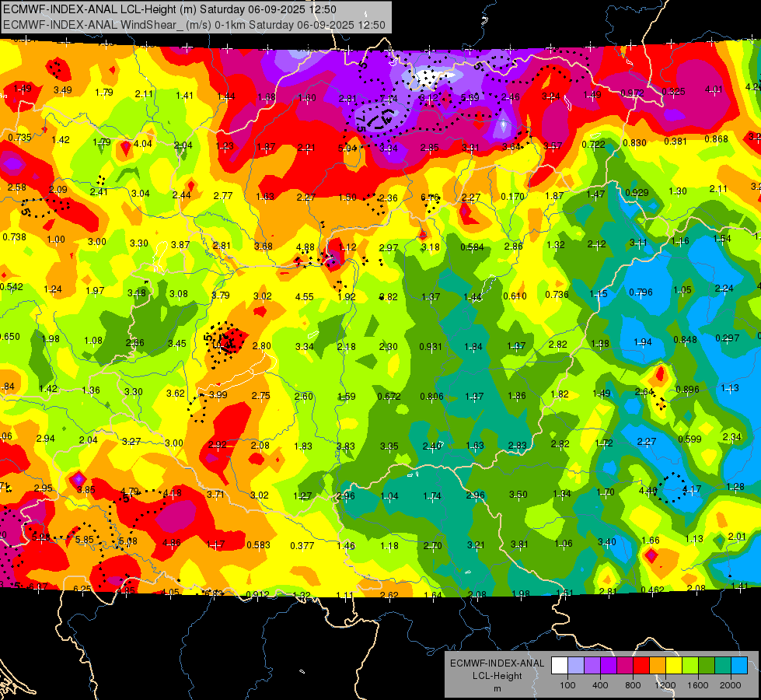The width and height of the screenshot is (761, 700).
Task: Click the LCL-Height label in the legend box
Action: tap(497, 676)
